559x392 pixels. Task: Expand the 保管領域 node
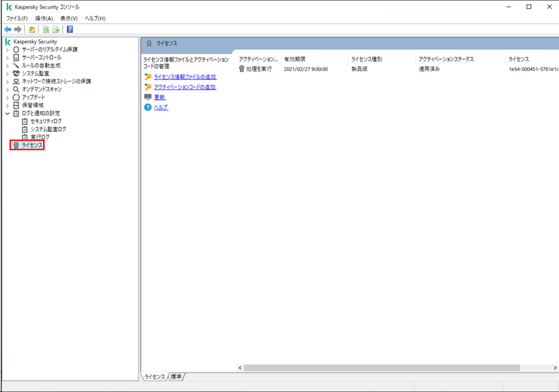pyautogui.click(x=7, y=105)
